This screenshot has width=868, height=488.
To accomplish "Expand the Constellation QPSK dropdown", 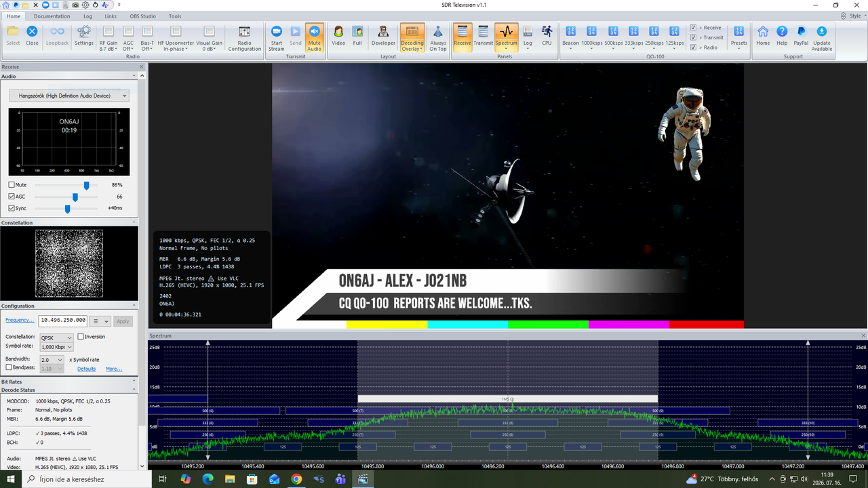I will 56,337.
